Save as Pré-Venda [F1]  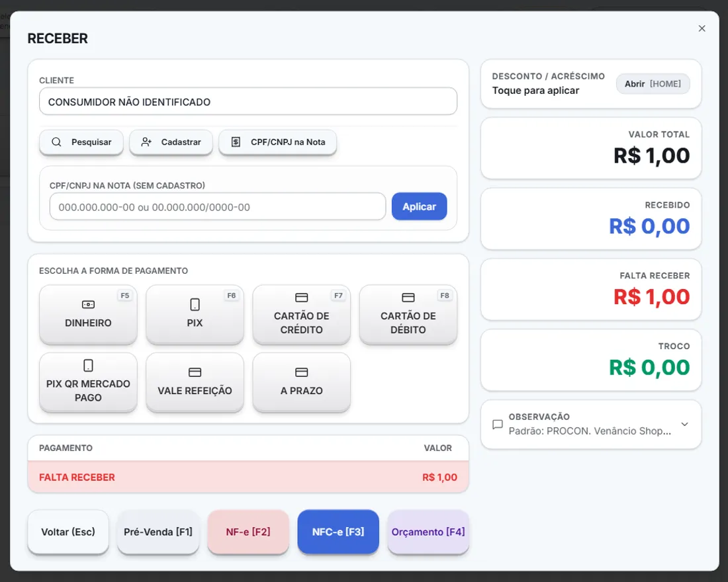pyautogui.click(x=158, y=532)
